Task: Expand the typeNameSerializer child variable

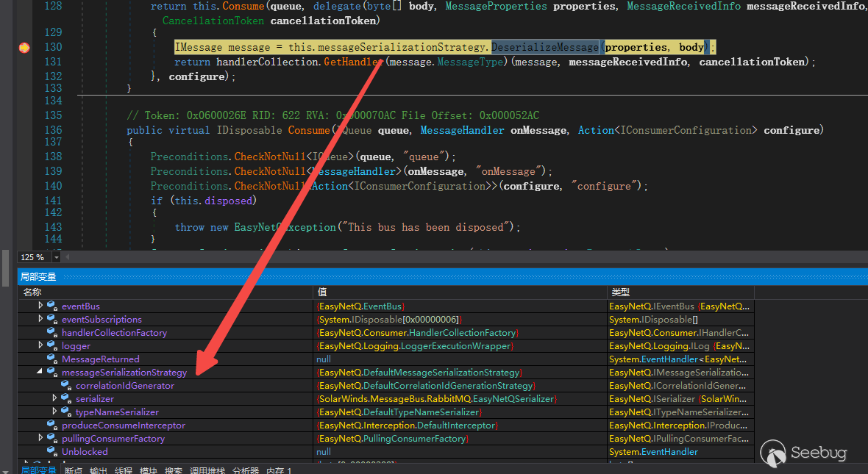Action: 54,412
